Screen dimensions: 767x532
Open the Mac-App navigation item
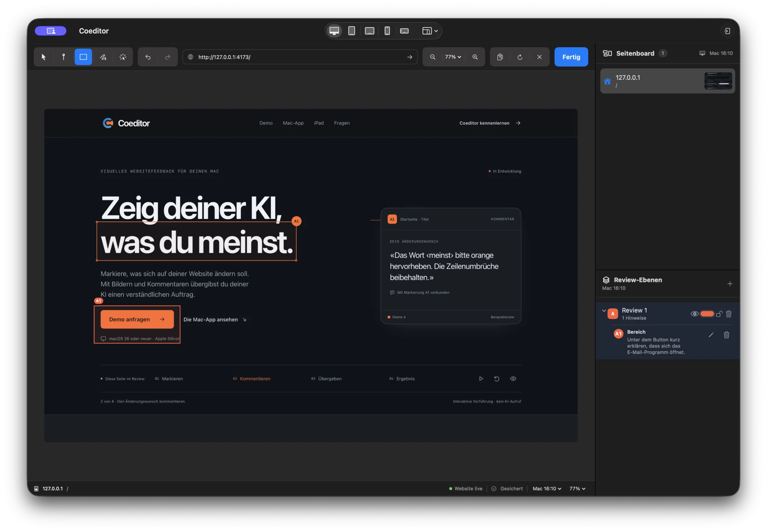[x=293, y=123]
